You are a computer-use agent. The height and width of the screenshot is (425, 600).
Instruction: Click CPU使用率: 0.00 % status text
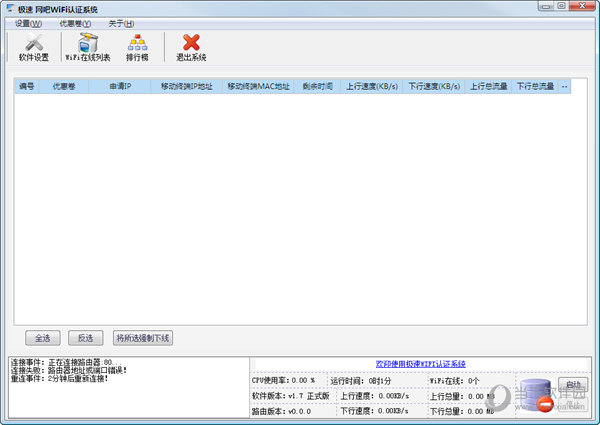point(283,381)
